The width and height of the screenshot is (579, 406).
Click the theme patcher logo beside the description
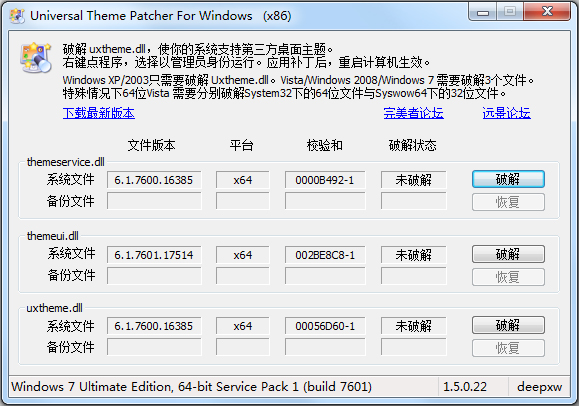[36, 58]
